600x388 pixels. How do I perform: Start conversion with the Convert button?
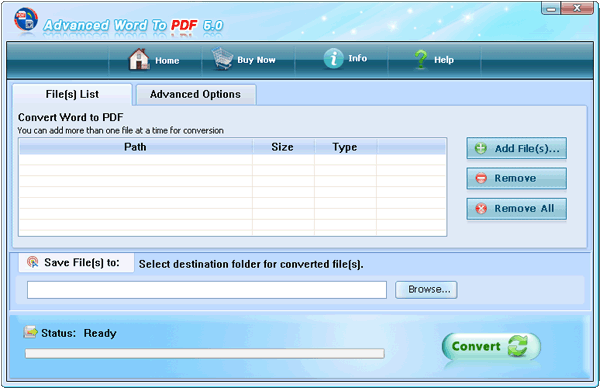pyautogui.click(x=491, y=346)
